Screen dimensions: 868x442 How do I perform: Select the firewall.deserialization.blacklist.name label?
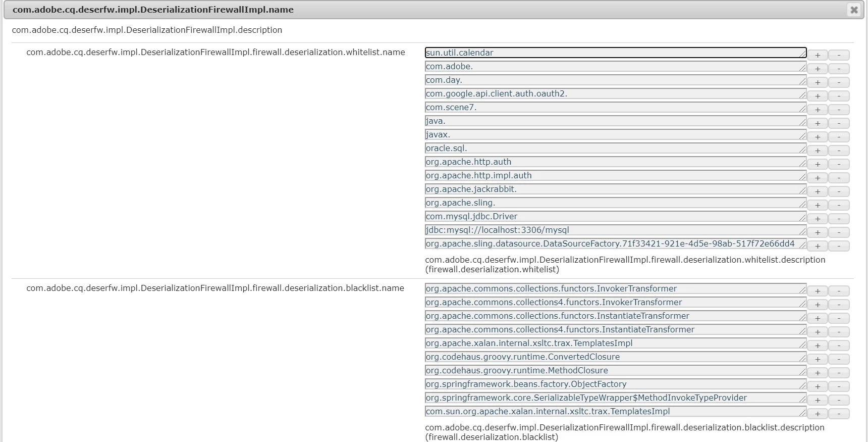click(x=215, y=288)
